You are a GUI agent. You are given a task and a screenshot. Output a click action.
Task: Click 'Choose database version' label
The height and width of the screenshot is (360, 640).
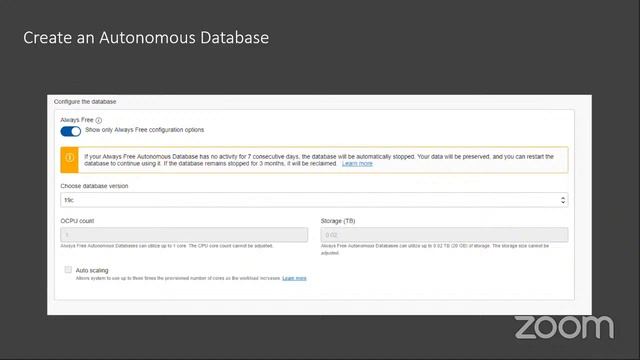[94, 186]
